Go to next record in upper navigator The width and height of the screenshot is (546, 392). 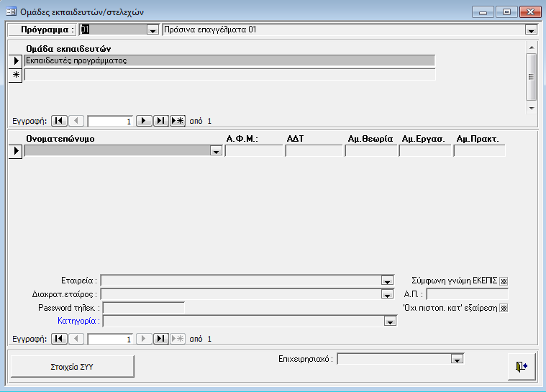coord(144,121)
